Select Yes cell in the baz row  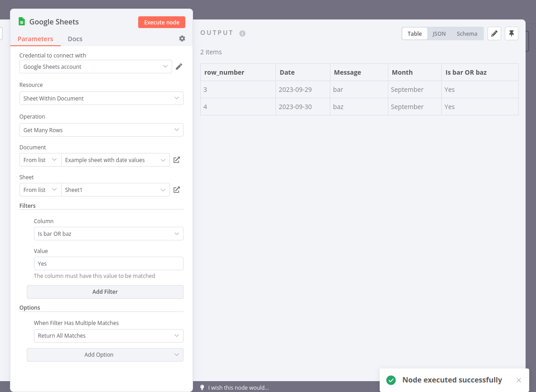(480, 106)
